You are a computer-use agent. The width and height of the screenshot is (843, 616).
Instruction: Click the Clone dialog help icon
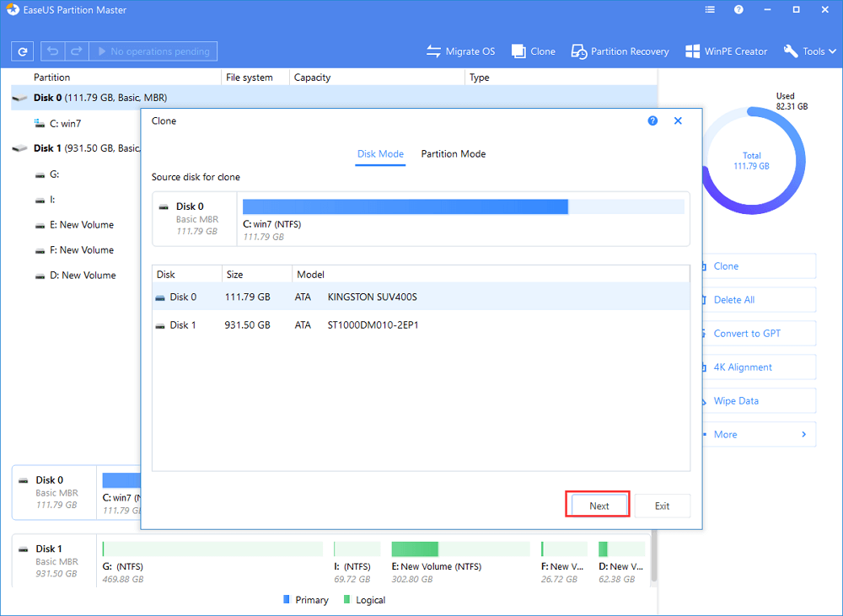point(652,121)
